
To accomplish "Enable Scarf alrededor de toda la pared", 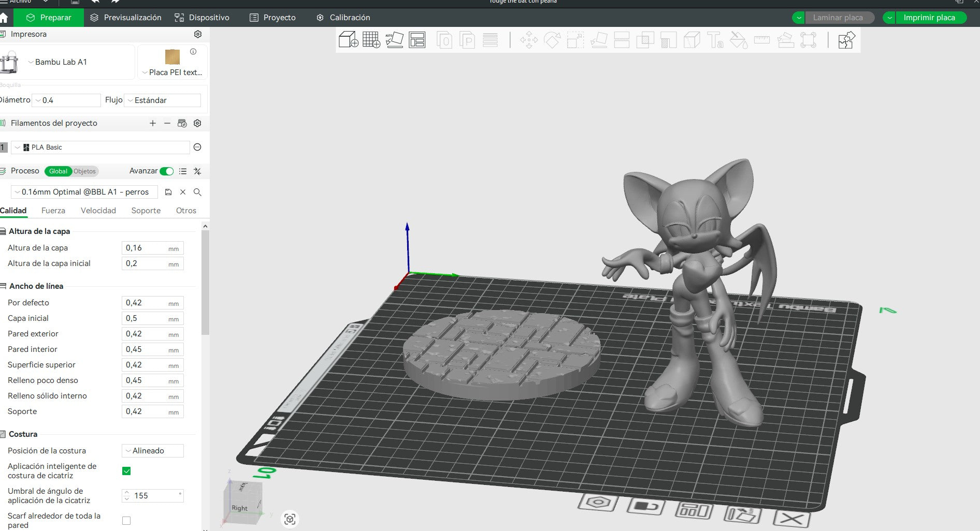I will (126, 521).
